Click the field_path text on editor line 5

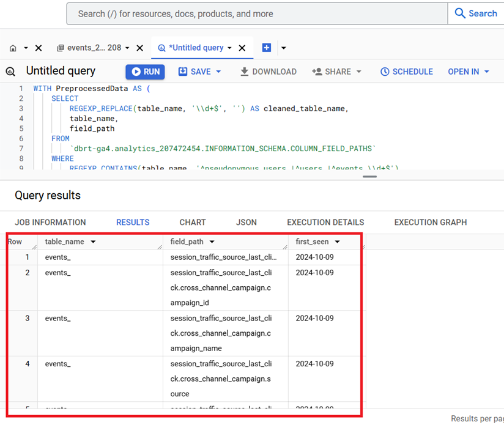click(x=92, y=128)
